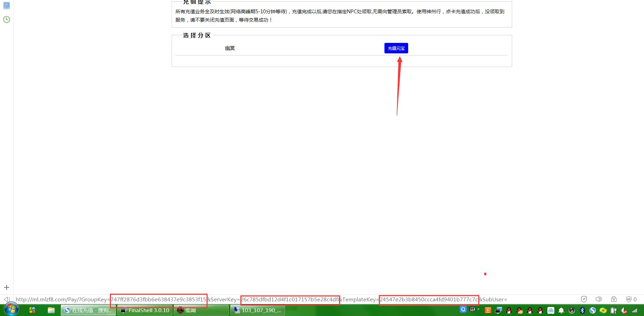The width and height of the screenshot is (644, 316).
Task: Click the shield security icon in status bar
Action: click(584, 299)
